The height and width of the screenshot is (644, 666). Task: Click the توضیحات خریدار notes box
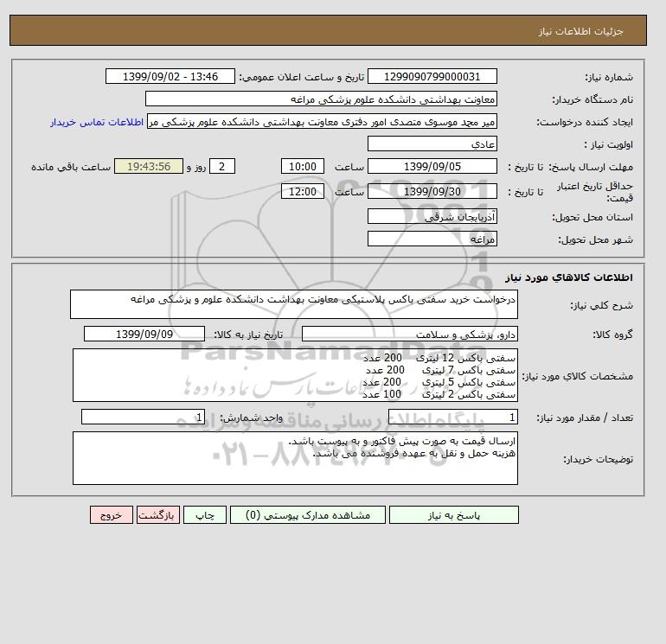click(295, 458)
